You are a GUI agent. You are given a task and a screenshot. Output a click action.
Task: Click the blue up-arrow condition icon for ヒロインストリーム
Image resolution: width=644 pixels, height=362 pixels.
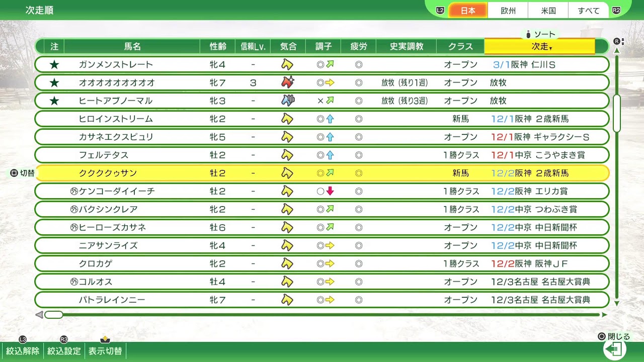tap(330, 119)
